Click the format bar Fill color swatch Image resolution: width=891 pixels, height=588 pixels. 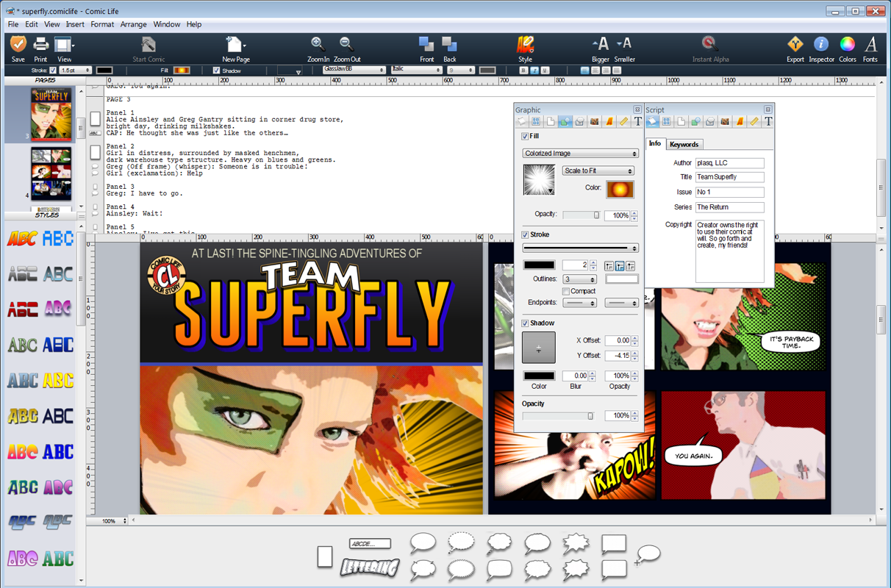[x=182, y=71]
